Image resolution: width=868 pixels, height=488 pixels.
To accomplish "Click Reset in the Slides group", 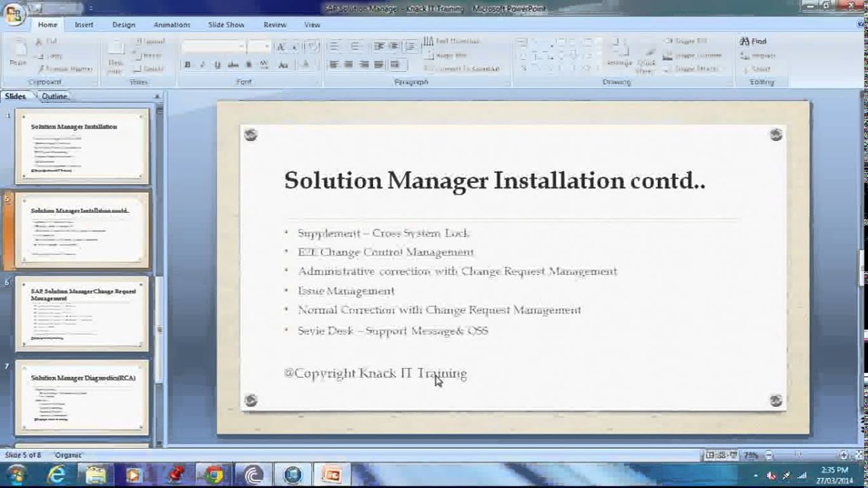I will [x=148, y=56].
